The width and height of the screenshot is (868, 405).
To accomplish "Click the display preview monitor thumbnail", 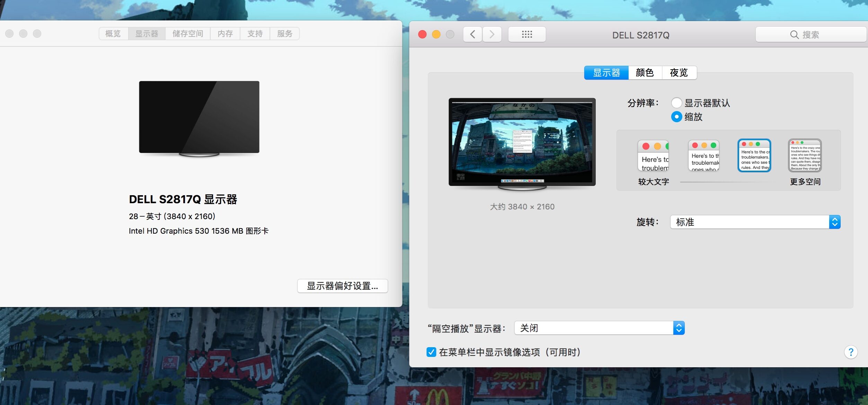I will [x=522, y=144].
